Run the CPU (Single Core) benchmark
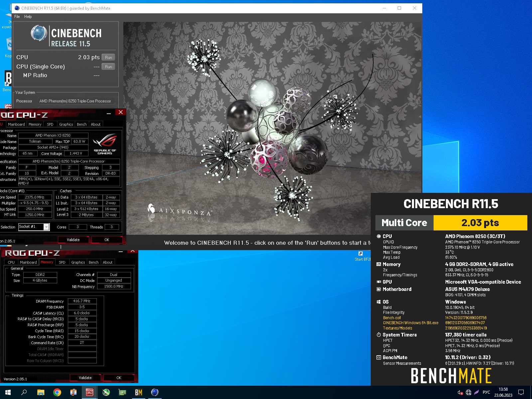Screen dimensions: 532x399 point(108,67)
